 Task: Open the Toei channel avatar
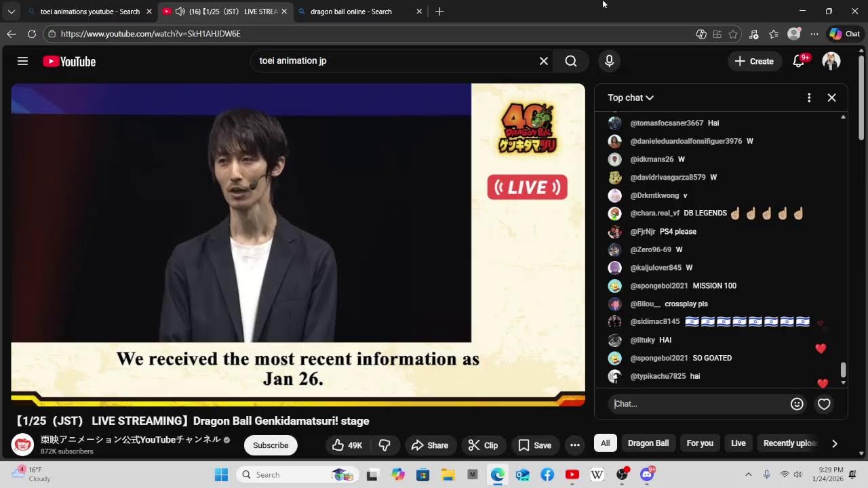[23, 445]
